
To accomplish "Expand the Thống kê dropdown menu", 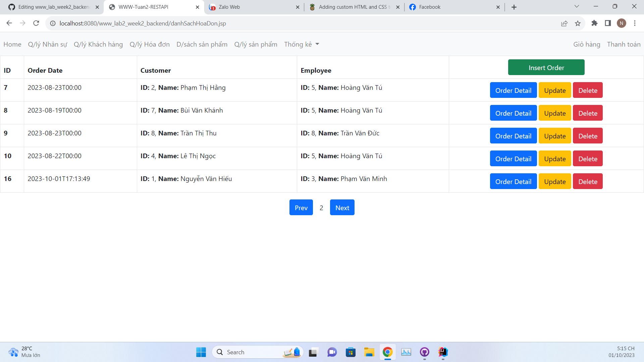I will pos(301,44).
